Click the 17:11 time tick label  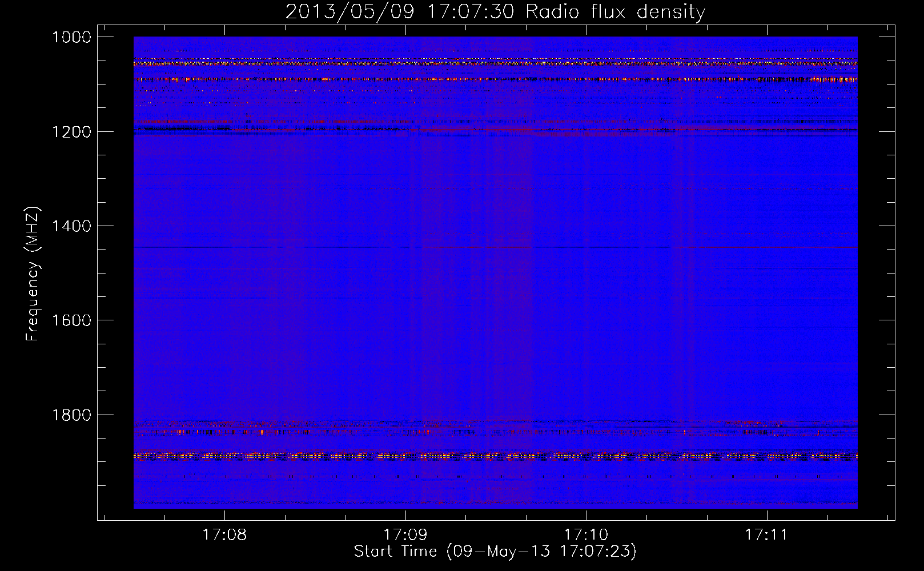[x=766, y=535]
